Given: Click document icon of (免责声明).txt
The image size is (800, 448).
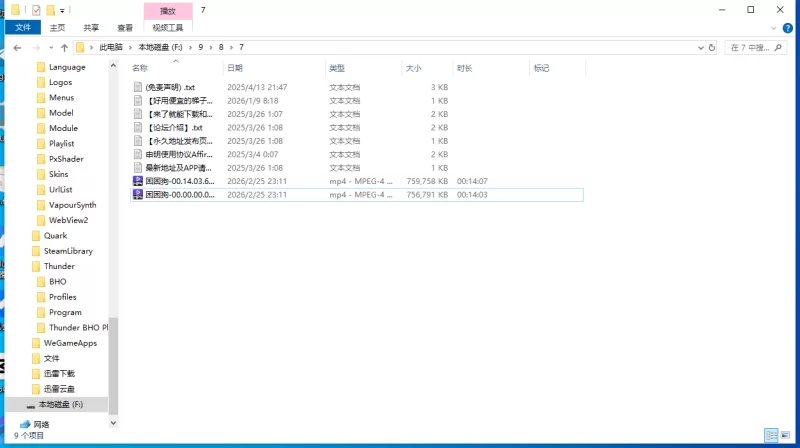Looking at the screenshot, I should [137, 87].
